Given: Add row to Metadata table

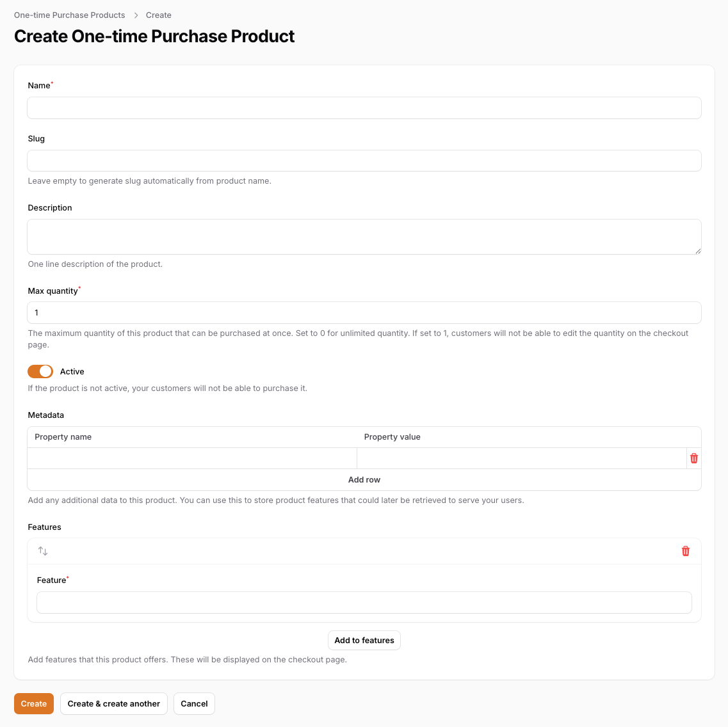Looking at the screenshot, I should 364,480.
